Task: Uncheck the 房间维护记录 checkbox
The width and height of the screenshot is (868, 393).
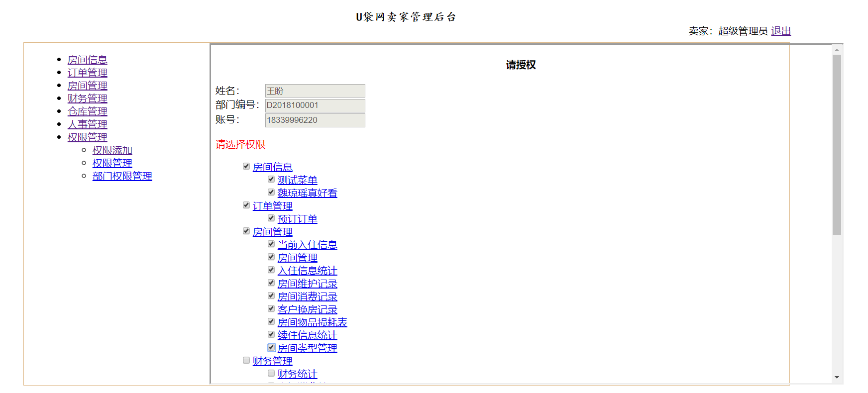Action: pyautogui.click(x=271, y=283)
